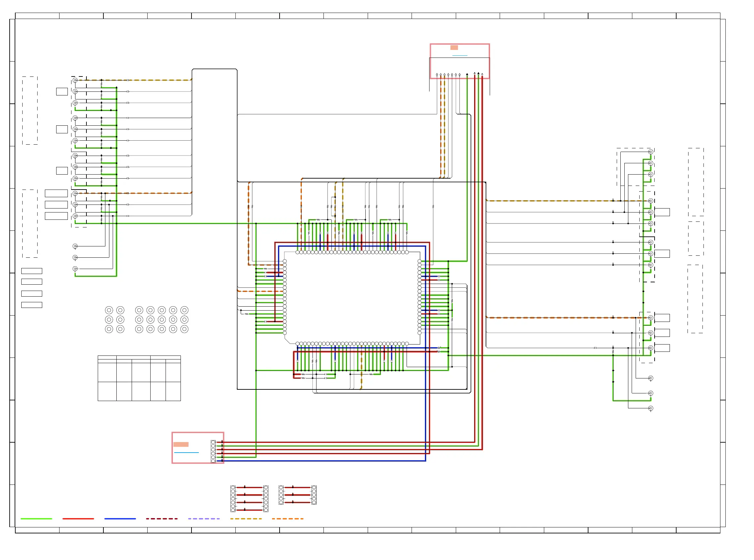
Task: Click the solid green legend line
Action: [36, 519]
